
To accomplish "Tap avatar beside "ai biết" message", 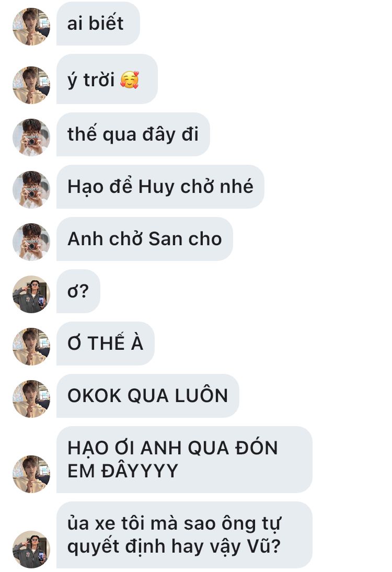I will pos(31,27).
